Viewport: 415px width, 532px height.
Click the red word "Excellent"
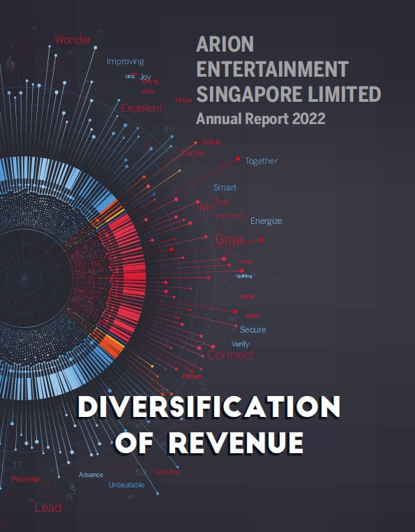tap(142, 108)
